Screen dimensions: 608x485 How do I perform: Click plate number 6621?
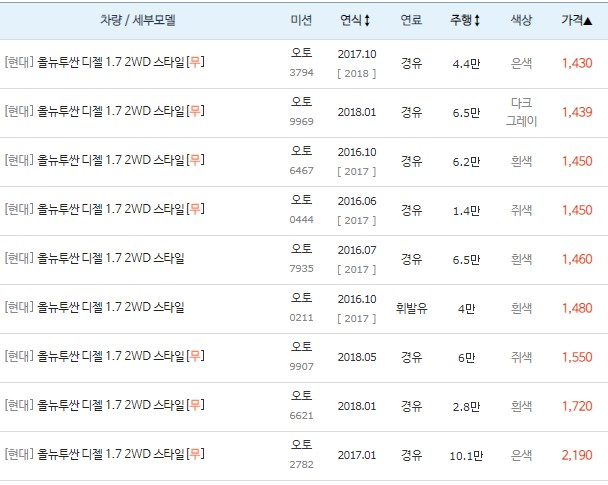pos(301,416)
